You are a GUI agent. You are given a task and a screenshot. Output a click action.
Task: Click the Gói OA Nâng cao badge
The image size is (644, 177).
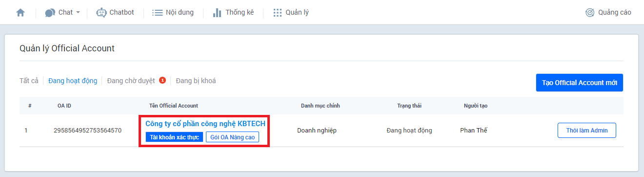[232, 137]
